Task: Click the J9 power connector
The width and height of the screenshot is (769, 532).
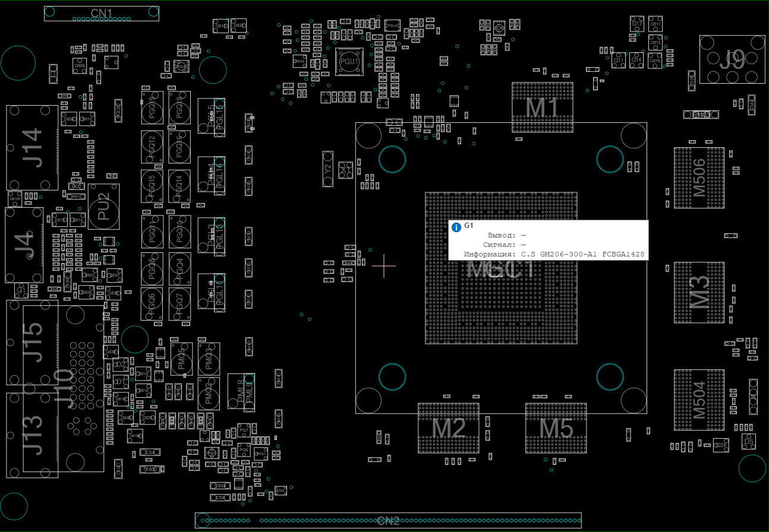Action: tap(732, 59)
